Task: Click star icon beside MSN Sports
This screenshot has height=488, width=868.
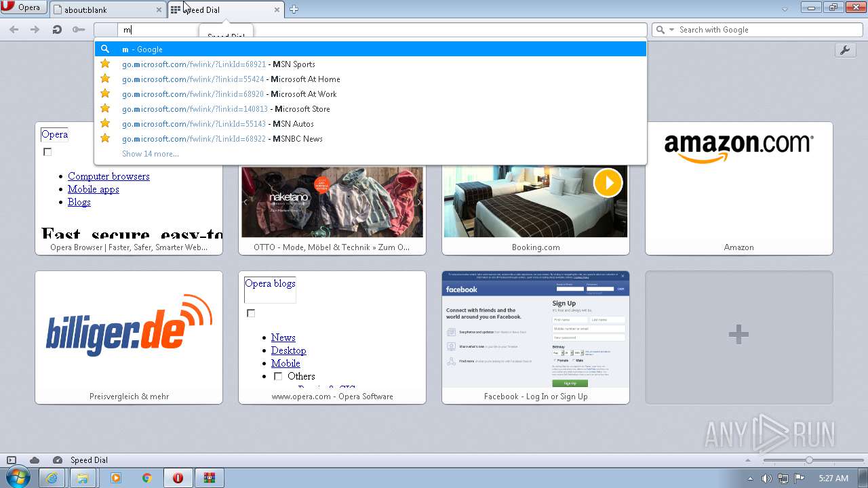Action: [105, 64]
